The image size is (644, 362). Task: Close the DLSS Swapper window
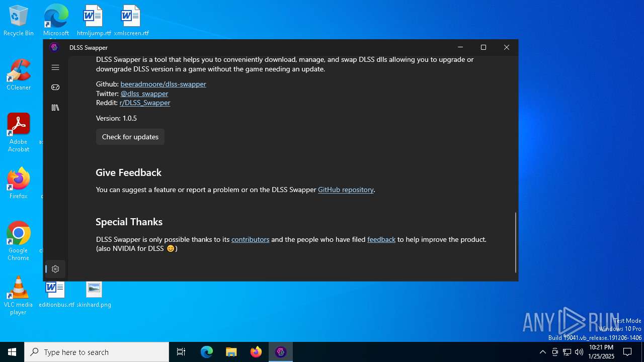(507, 47)
